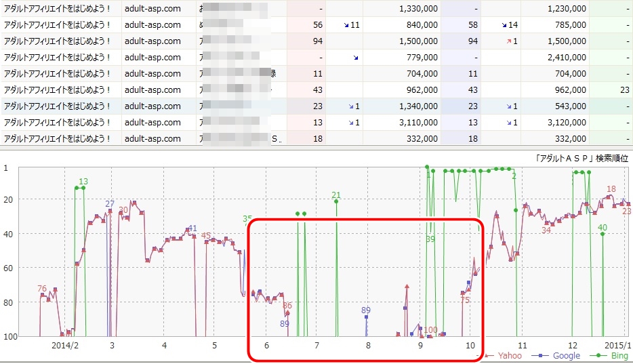The width and height of the screenshot is (633, 364).
Task: Click the green Bing data point labeled 13
Action: coord(83,188)
